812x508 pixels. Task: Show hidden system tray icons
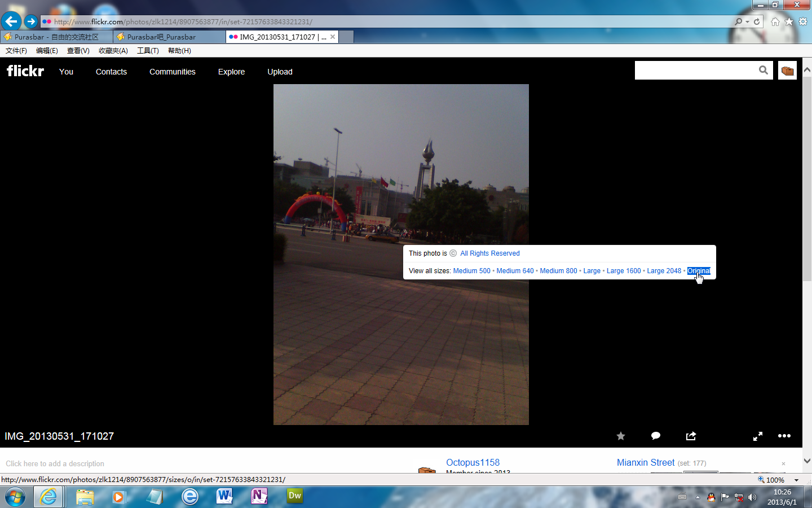698,497
